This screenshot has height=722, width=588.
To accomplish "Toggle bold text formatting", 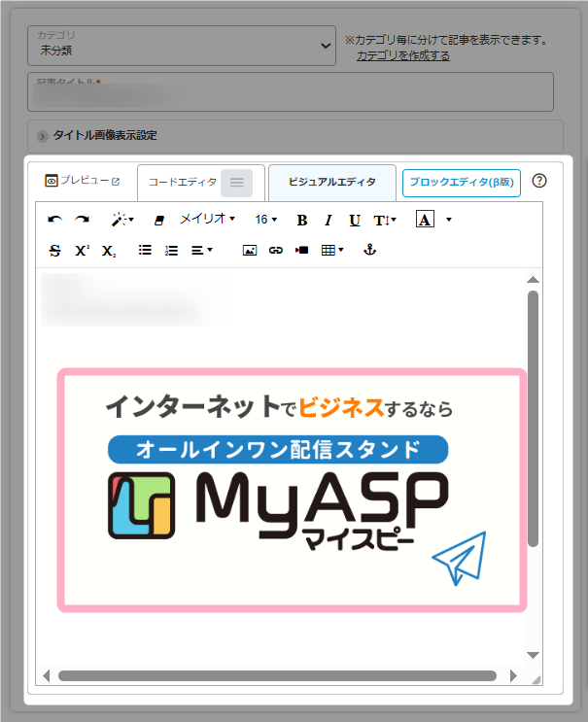I will point(301,221).
